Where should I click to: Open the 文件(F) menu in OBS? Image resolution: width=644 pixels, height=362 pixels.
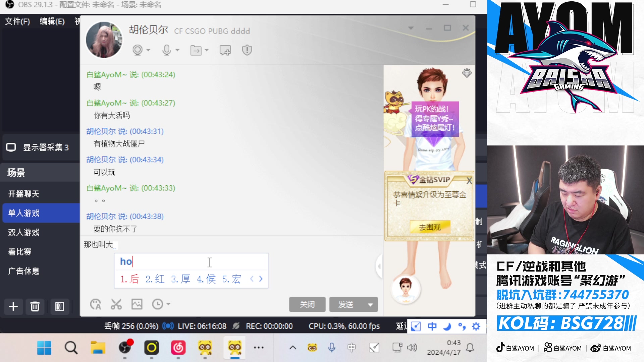point(18,21)
